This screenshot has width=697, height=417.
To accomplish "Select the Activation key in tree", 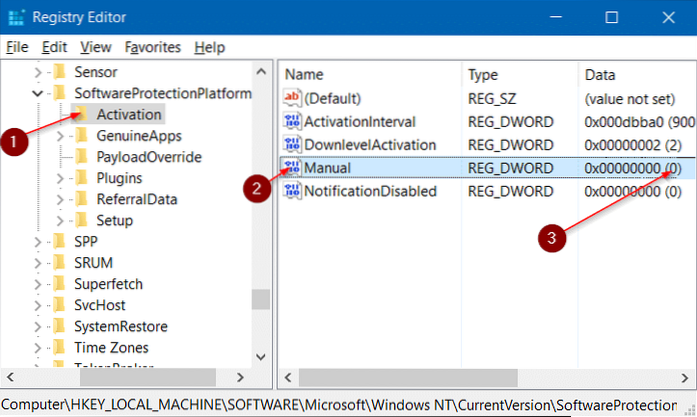I will pyautogui.click(x=129, y=114).
